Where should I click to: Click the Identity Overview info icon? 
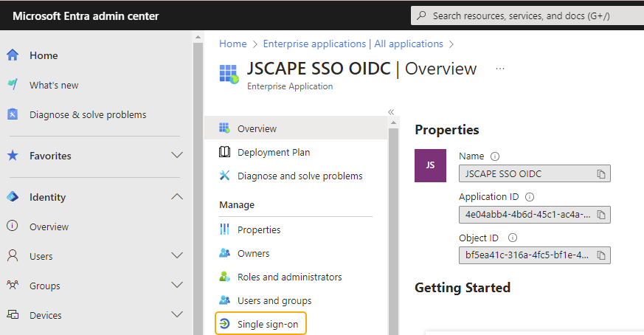pyautogui.click(x=13, y=226)
